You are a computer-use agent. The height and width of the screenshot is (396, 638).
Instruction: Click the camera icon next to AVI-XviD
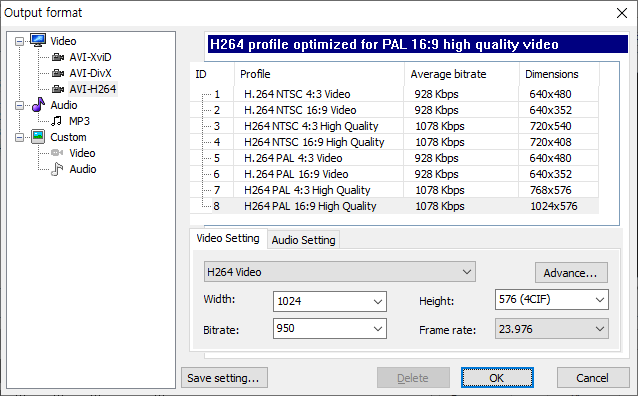(x=58, y=57)
